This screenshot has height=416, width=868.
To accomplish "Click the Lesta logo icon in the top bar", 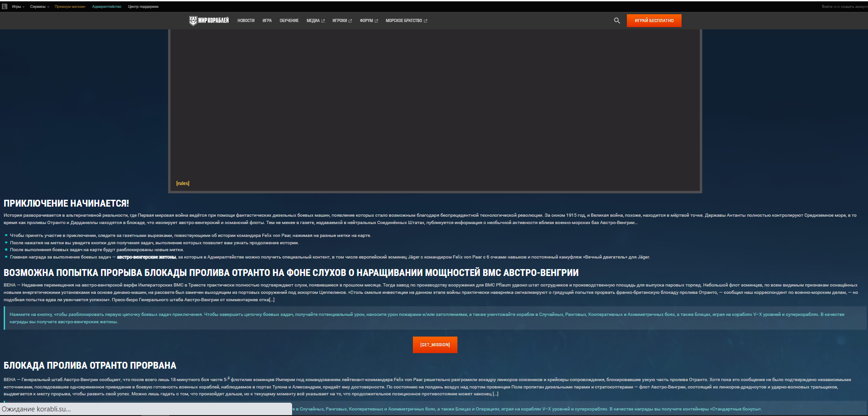I will pos(5,6).
